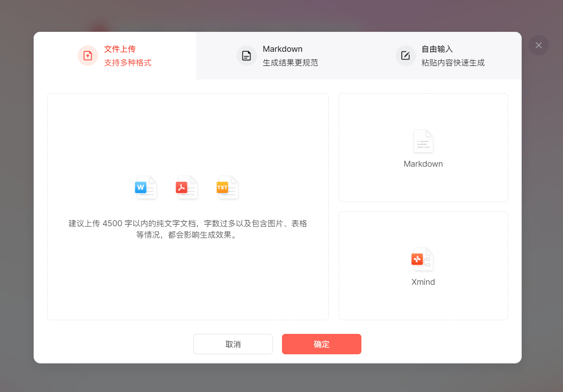Click the pencil icon on the 自由输入 tab
The width and height of the screenshot is (563, 392).
coord(405,55)
